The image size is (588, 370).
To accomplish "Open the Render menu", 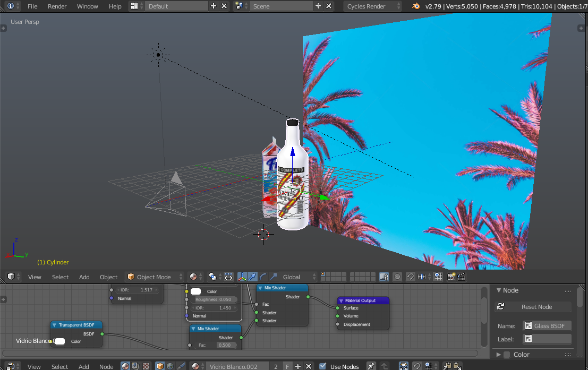I will [x=57, y=6].
